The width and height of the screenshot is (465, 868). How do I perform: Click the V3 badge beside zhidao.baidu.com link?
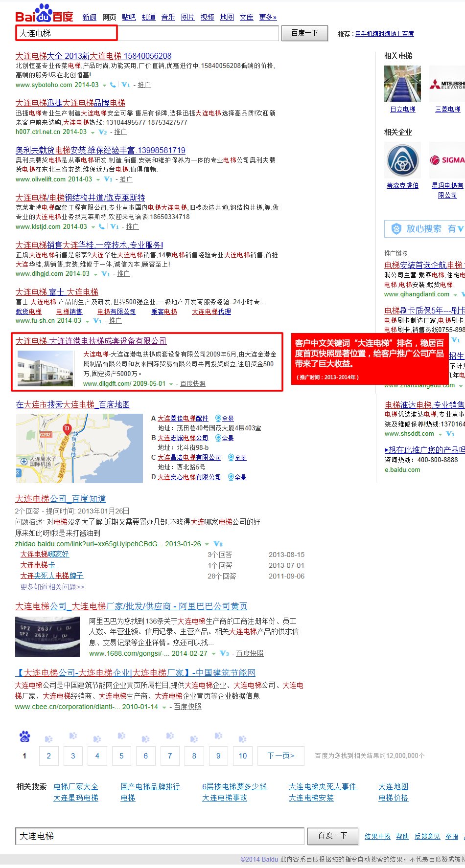218,544
